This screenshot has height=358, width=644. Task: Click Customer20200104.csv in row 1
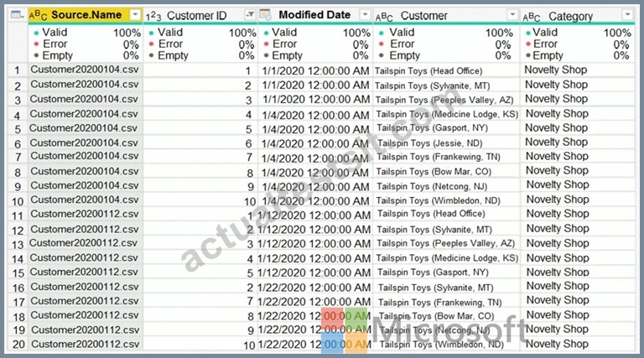(85, 70)
